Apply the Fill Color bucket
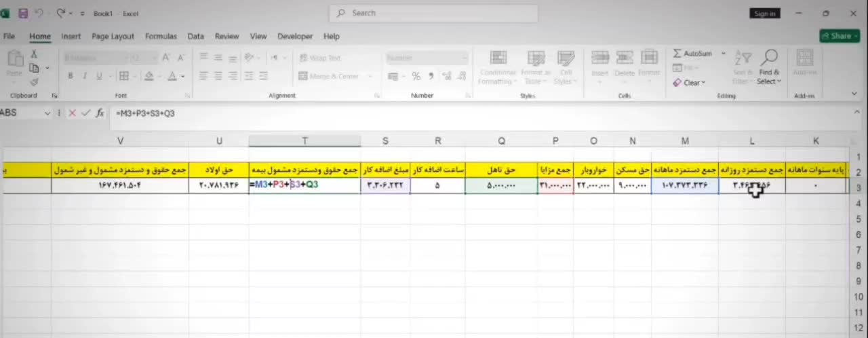This screenshot has height=338, width=868. pos(149,76)
